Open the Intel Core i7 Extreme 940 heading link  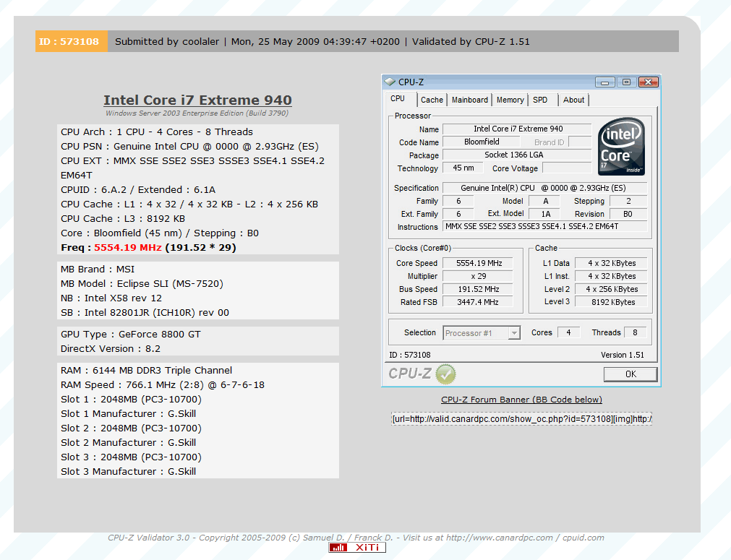pyautogui.click(x=197, y=100)
